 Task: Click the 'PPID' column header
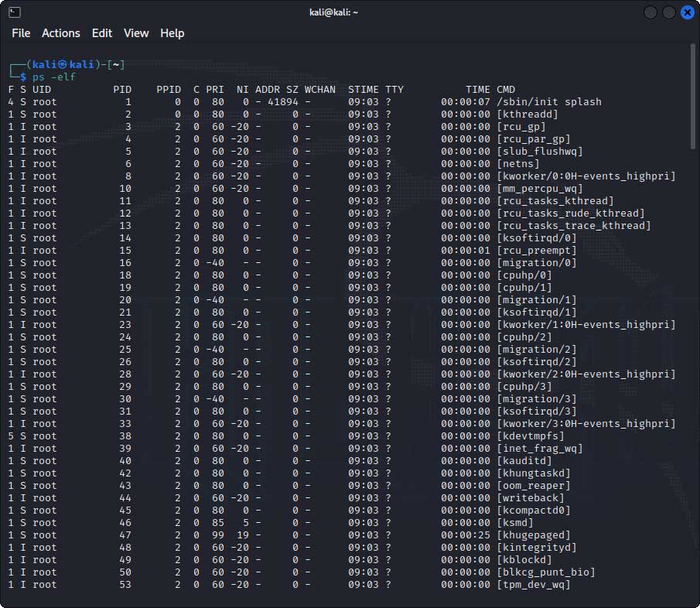point(169,90)
